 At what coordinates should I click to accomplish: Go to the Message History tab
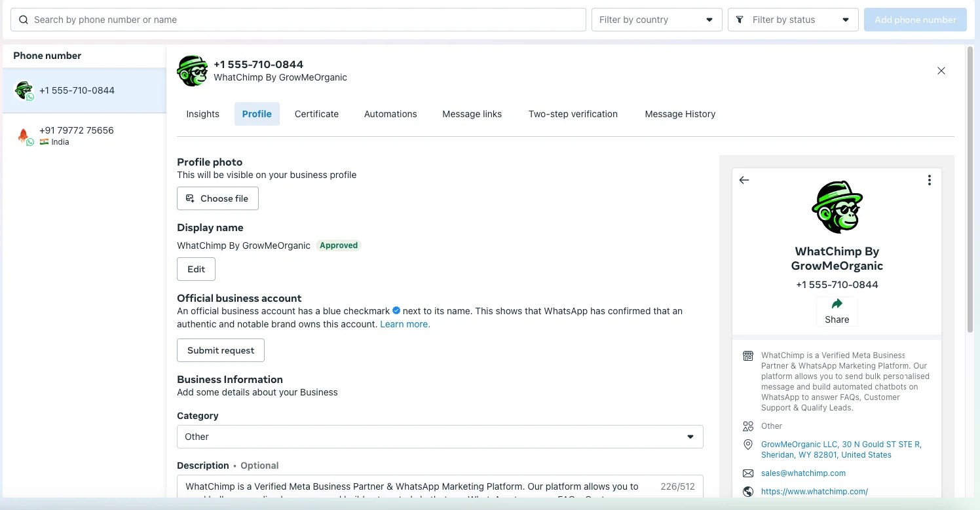[680, 114]
